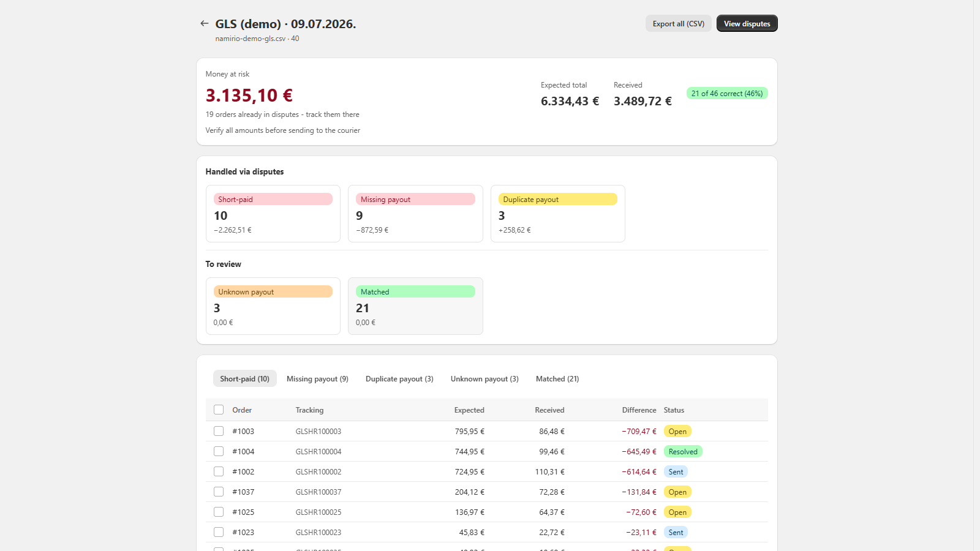The width and height of the screenshot is (980, 551).
Task: Open View disputes
Action: click(747, 23)
